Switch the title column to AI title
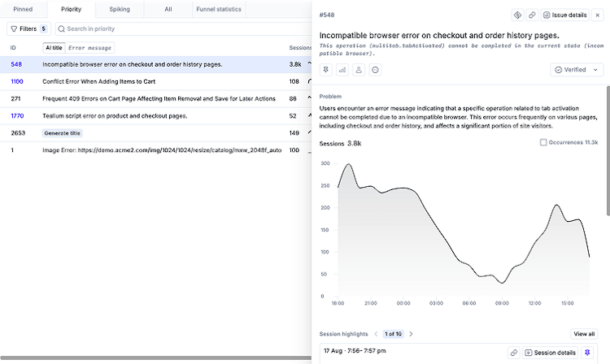610x364 pixels. click(x=54, y=48)
